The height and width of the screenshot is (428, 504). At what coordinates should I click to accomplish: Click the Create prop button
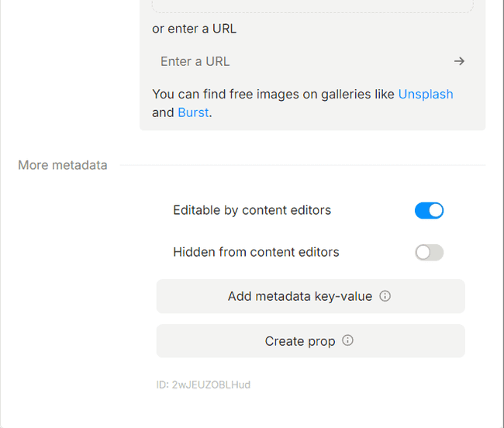tap(310, 341)
